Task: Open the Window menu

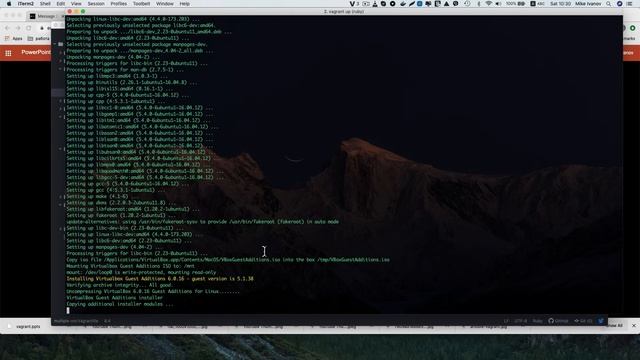Action: (165, 4)
